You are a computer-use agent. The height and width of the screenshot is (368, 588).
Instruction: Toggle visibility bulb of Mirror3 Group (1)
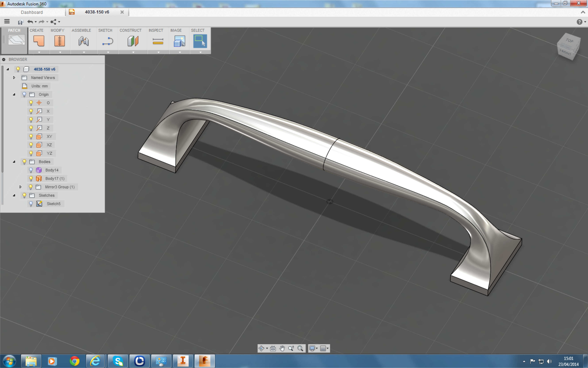click(x=31, y=187)
